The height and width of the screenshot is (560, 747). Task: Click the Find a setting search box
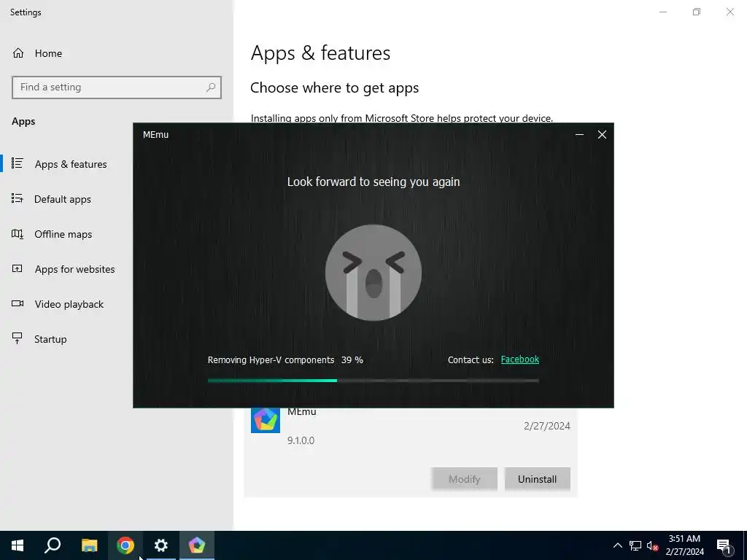point(116,87)
